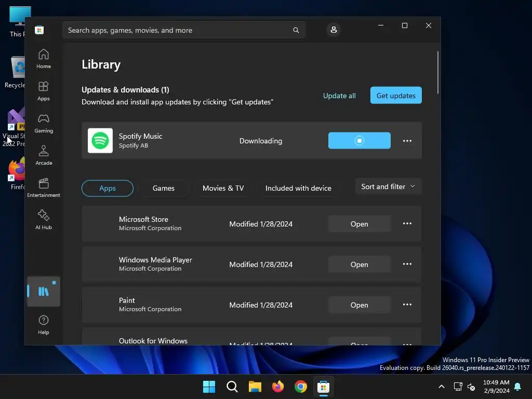Click the Spotify Music title text
Viewport: 532px width, 399px height.
coord(140,136)
